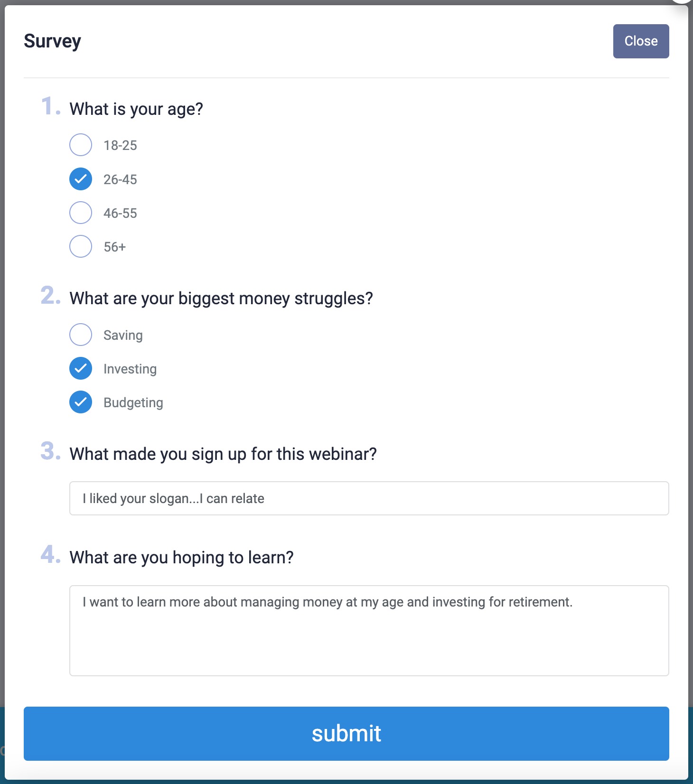This screenshot has height=784, width=693.
Task: Deselect the Budgeting checkbox
Action: click(81, 402)
